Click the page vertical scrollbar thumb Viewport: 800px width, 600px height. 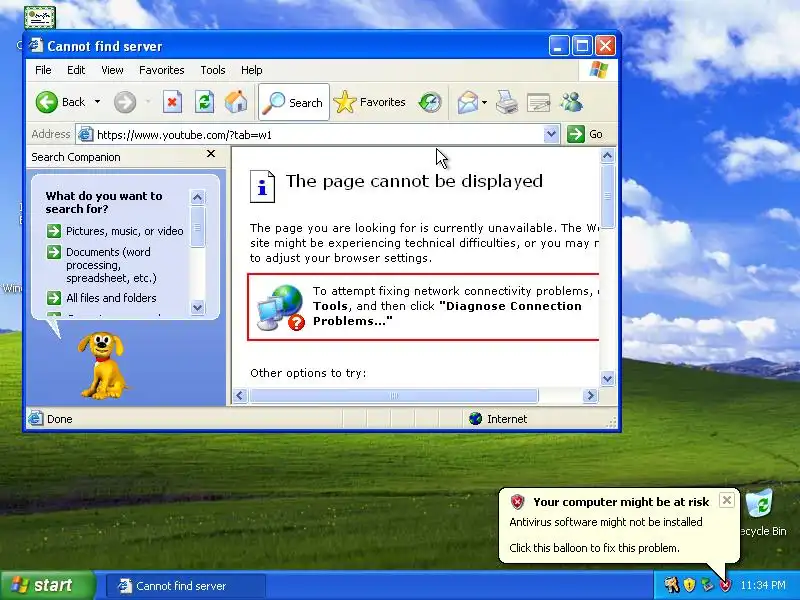coord(607,196)
